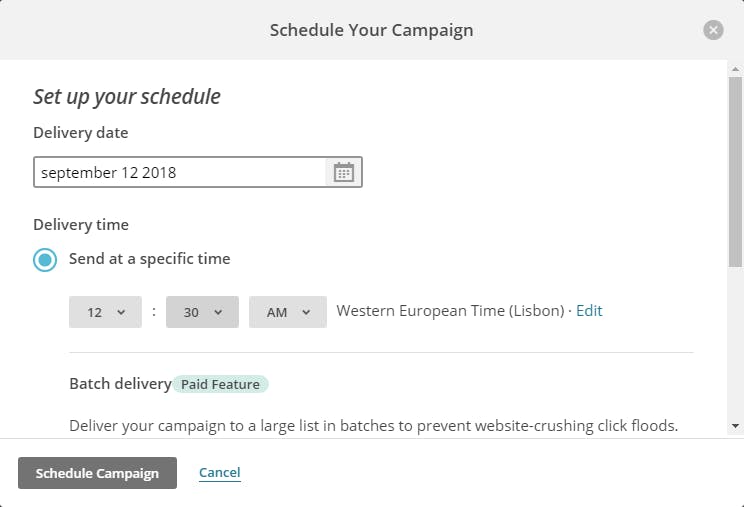This screenshot has height=507, width=744.
Task: Click the "Send at a specific time" label
Action: coord(149,258)
